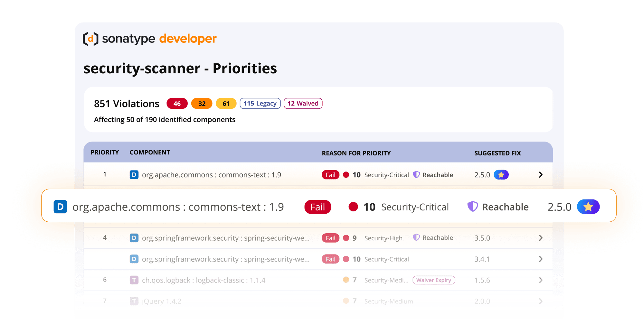The width and height of the screenshot is (644, 324).
Task: Click the star badge in highlighted callout
Action: [x=588, y=207]
